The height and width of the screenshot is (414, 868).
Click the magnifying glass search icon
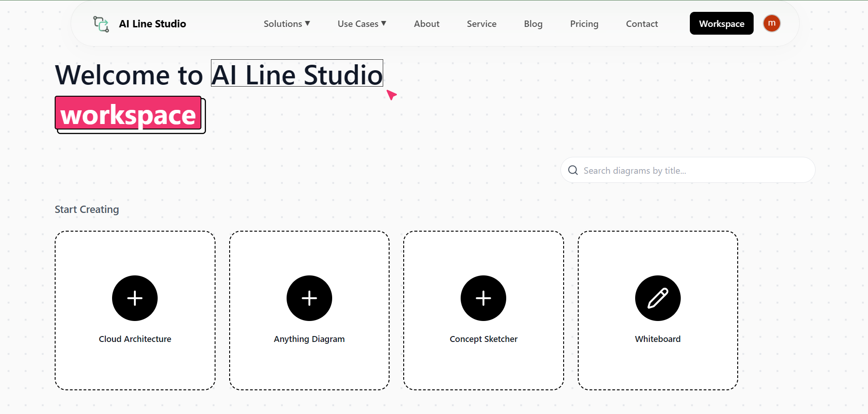(573, 170)
